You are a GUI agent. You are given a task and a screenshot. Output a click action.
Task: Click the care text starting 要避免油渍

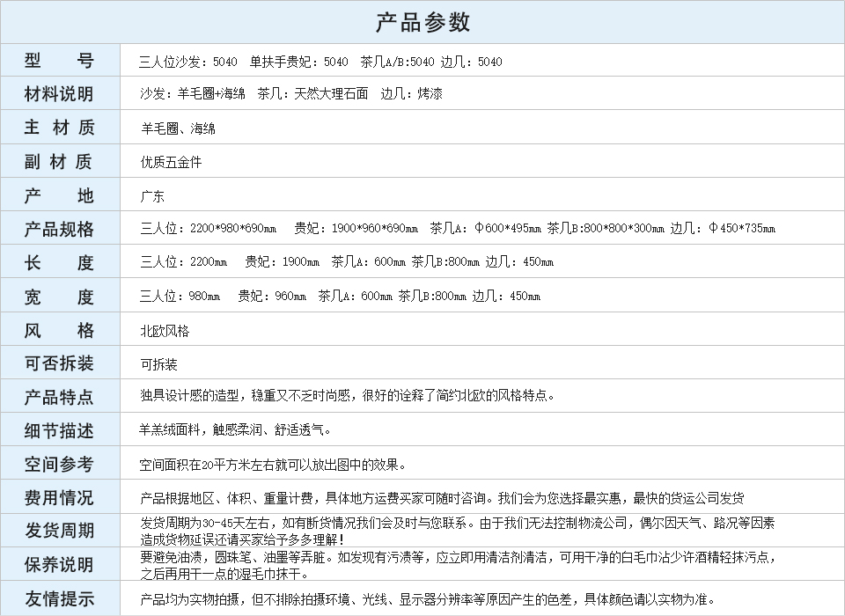pos(458,557)
